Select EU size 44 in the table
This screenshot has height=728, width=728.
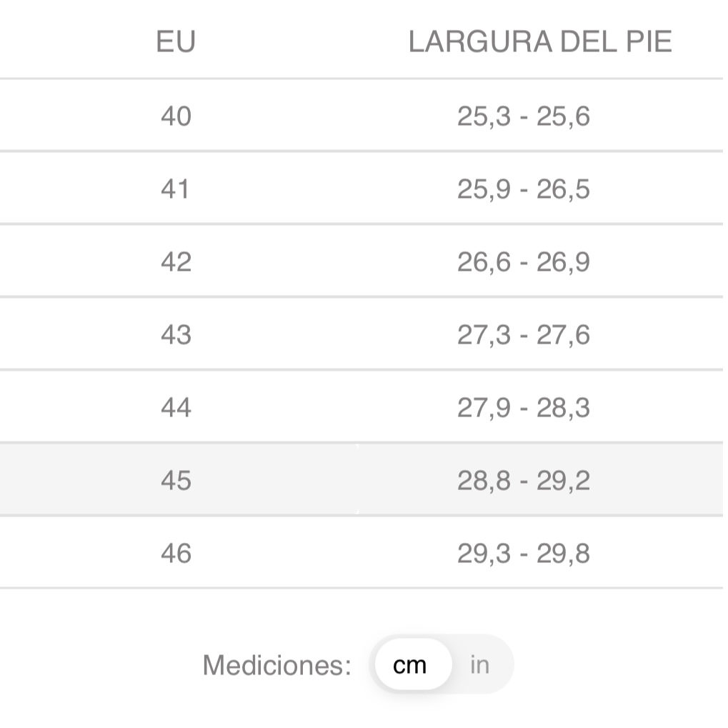coord(176,408)
